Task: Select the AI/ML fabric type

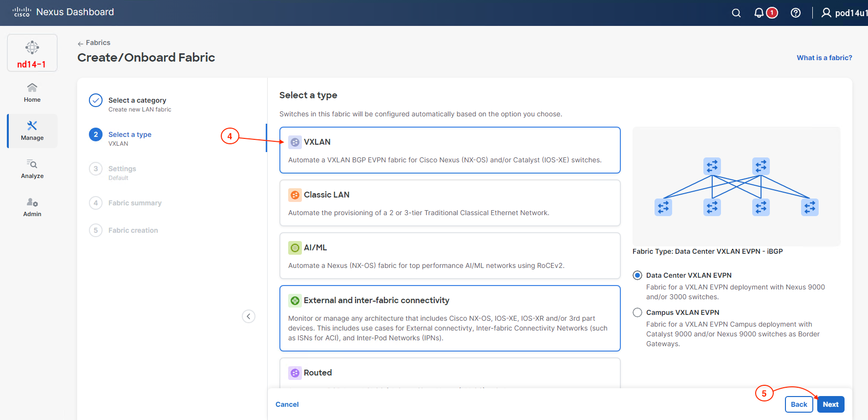Action: click(x=449, y=256)
